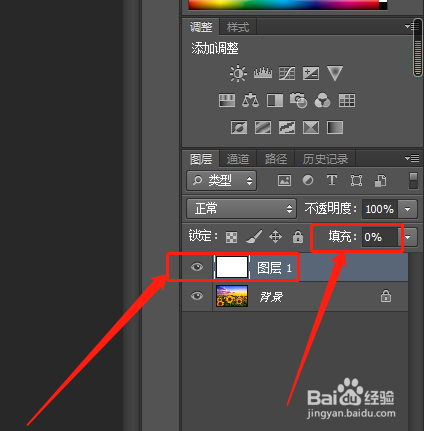Switch to the 样式 tab
The height and width of the screenshot is (431, 424).
(238, 27)
